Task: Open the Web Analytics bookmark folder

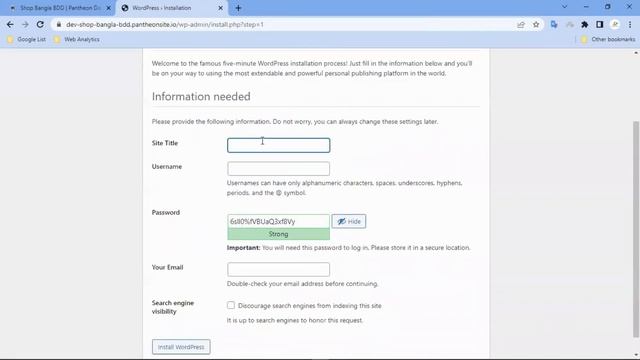Action: (77, 39)
